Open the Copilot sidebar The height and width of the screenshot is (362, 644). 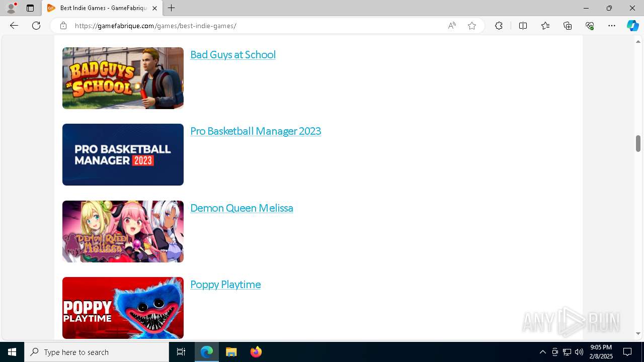click(633, 26)
